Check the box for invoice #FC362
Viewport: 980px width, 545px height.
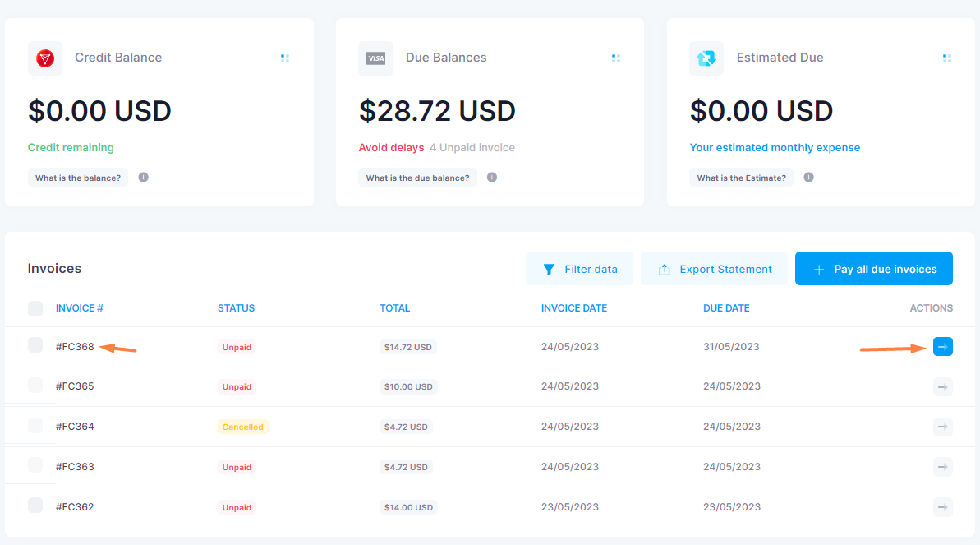coord(35,506)
